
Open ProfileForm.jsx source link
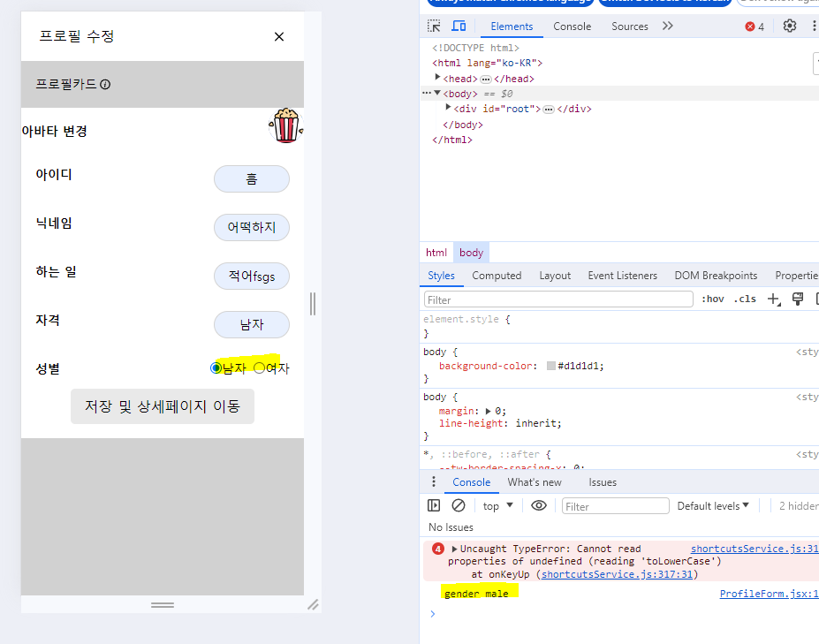769,594
